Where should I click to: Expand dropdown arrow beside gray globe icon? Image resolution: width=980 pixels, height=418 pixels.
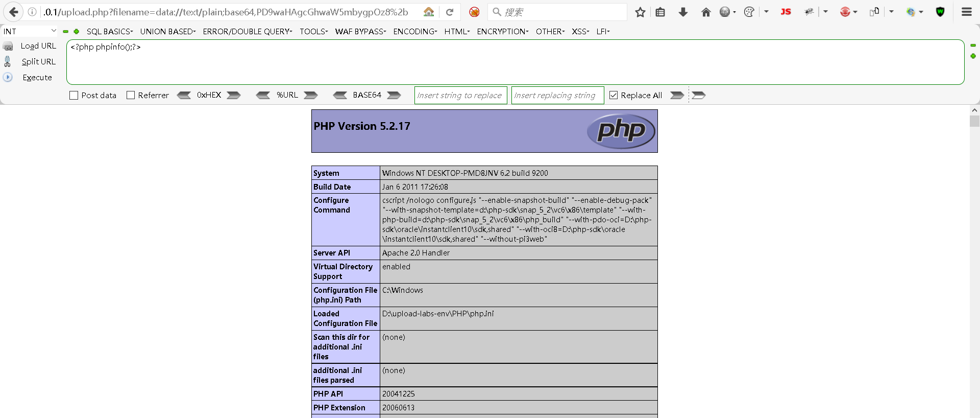point(734,12)
